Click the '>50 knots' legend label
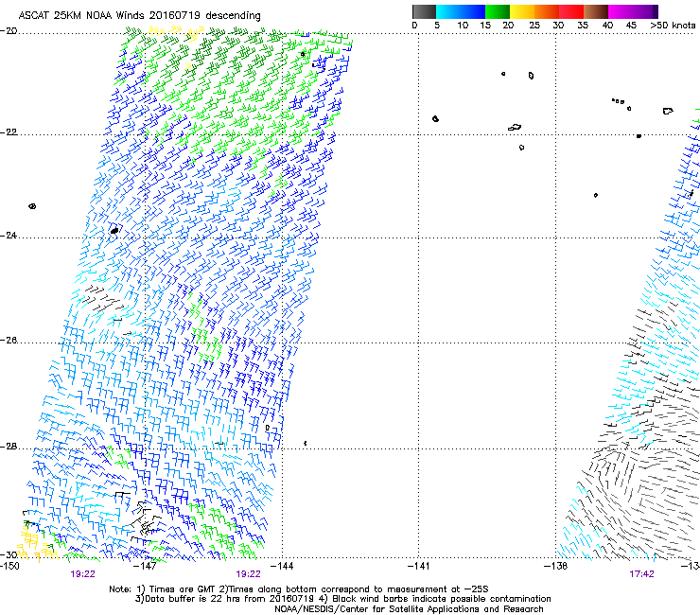 [x=673, y=26]
